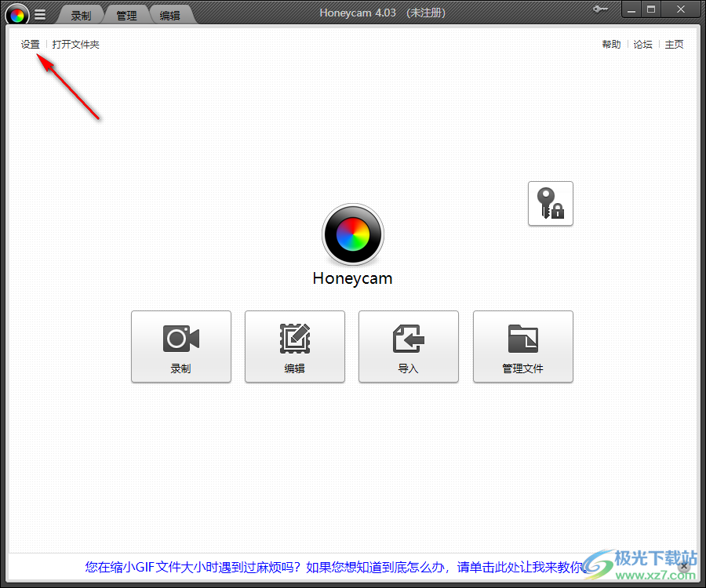Click the blue GIF size tip link
The width and height of the screenshot is (706, 588).
point(336,567)
